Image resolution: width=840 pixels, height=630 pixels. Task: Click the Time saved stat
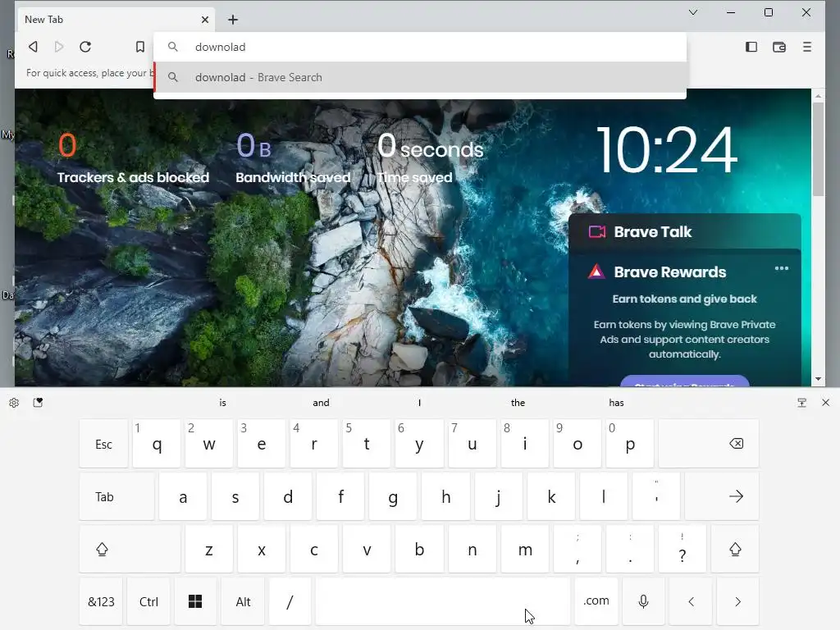point(430,158)
